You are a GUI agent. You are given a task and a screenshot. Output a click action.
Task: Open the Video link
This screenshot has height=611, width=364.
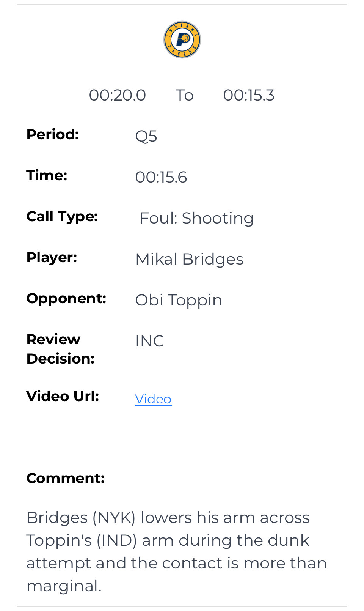point(153,399)
